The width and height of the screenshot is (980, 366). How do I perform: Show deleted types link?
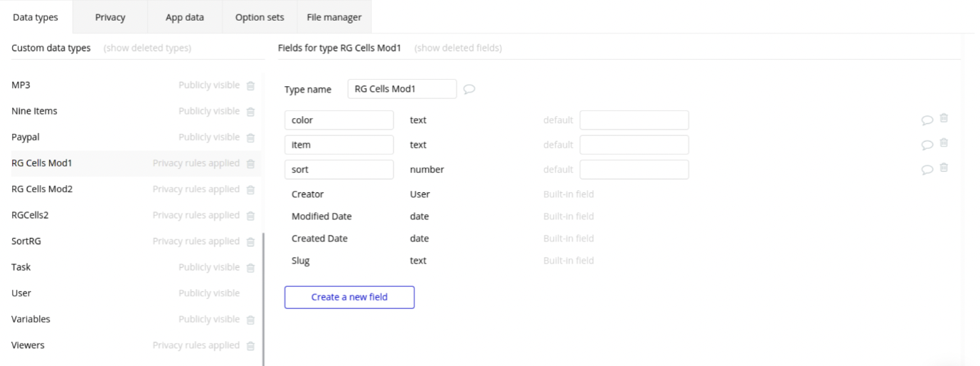147,48
